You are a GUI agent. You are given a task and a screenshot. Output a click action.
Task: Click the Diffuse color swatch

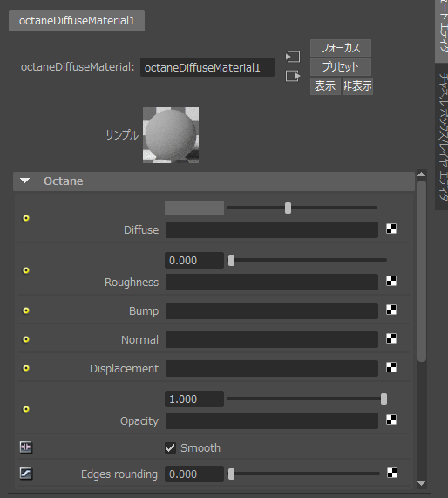194,208
